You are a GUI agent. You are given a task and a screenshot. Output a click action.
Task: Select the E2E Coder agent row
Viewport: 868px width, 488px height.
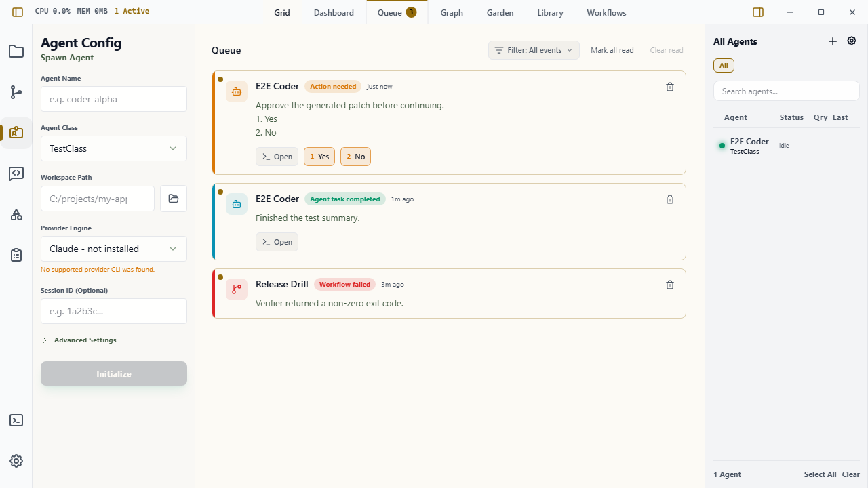[x=787, y=146]
